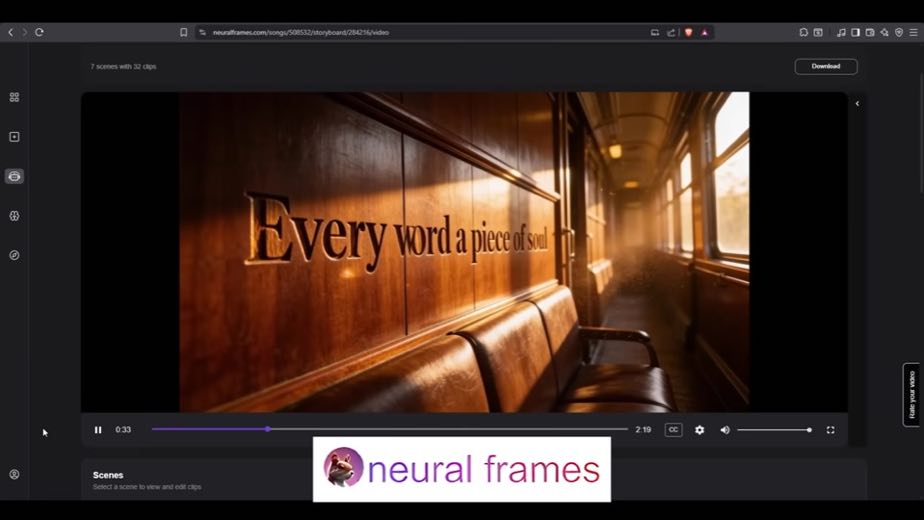Share this page via the share icon
Viewport: 924px width, 520px height.
click(671, 32)
